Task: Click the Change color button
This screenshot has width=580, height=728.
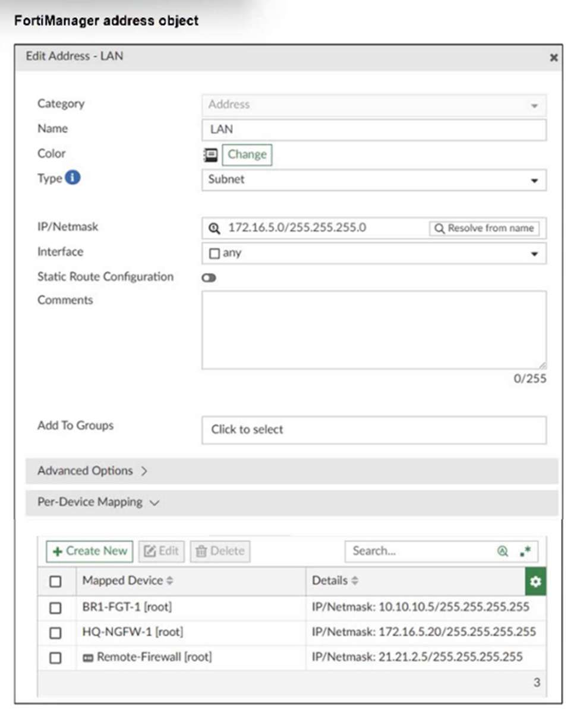Action: [247, 155]
